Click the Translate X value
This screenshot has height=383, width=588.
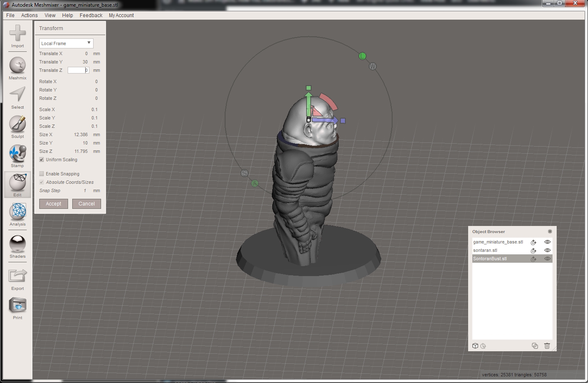click(x=86, y=53)
